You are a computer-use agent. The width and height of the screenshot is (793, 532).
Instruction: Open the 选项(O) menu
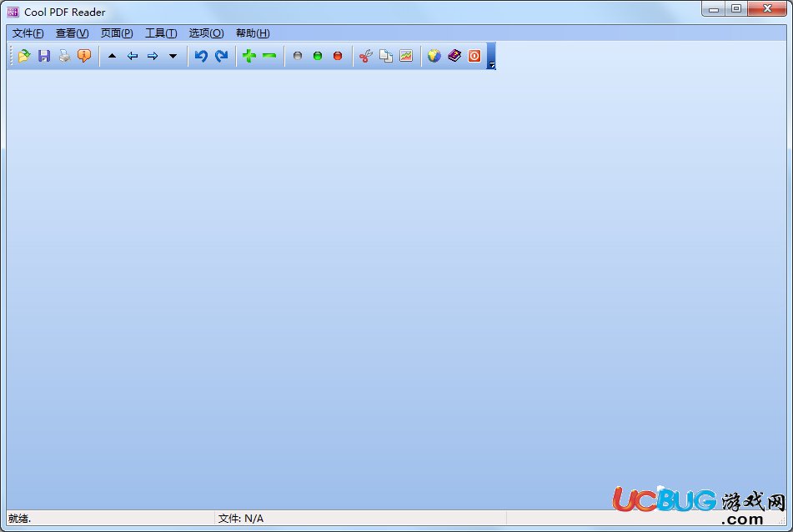coord(206,33)
